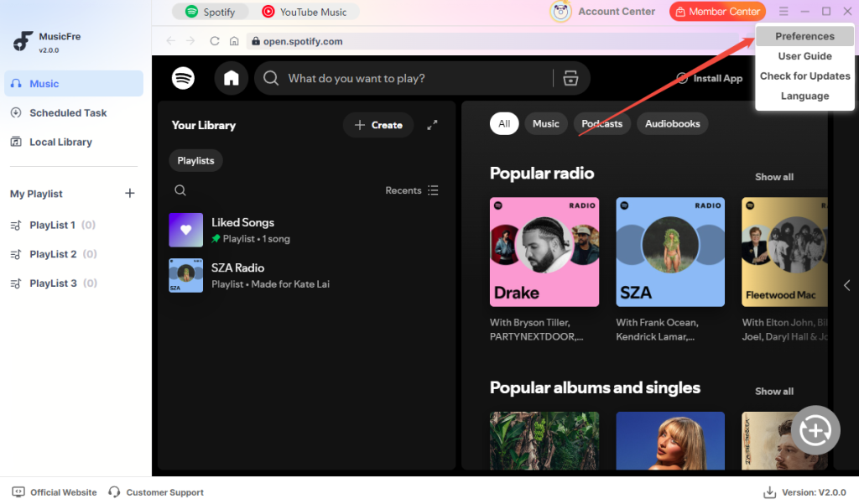Select the Music filter chip
Image resolution: width=859 pixels, height=504 pixels.
545,124
